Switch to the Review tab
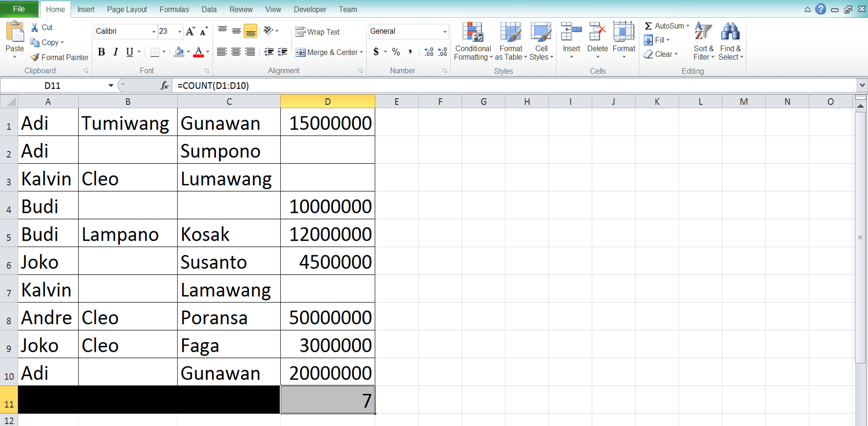Viewport: 868px width, 426px height. 241,9
